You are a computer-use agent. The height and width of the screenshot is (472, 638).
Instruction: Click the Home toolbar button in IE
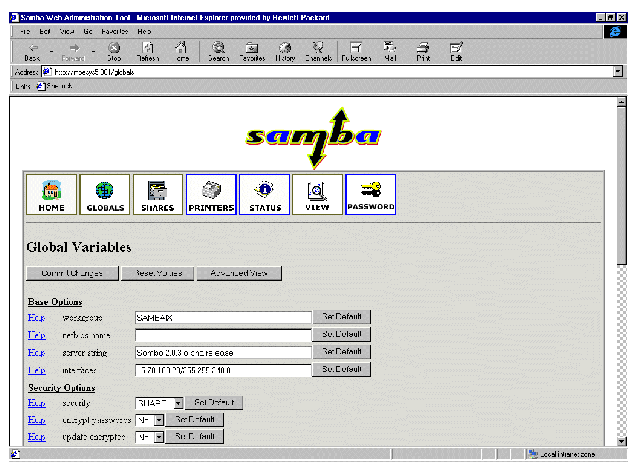pyautogui.click(x=181, y=52)
